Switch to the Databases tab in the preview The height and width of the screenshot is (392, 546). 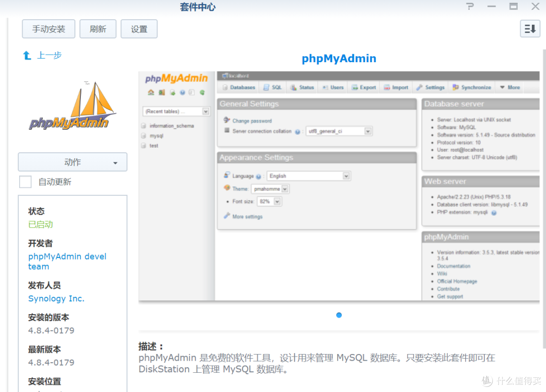[x=238, y=87]
